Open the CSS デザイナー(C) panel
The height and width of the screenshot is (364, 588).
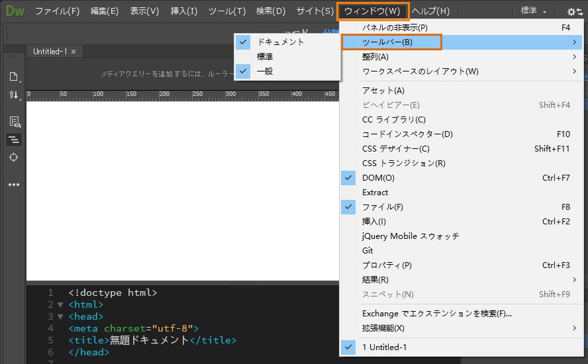coord(462,149)
